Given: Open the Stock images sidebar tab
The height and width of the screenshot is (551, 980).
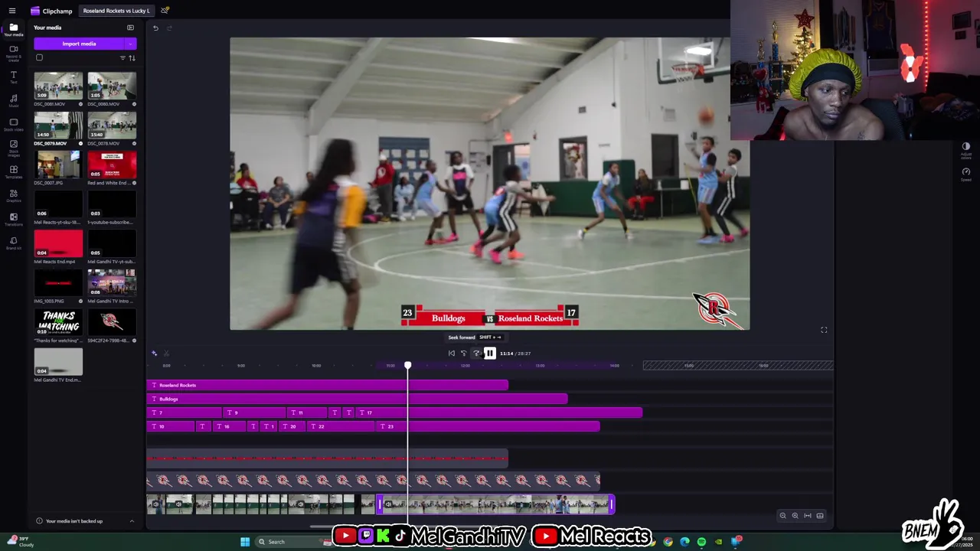Looking at the screenshot, I should [13, 148].
